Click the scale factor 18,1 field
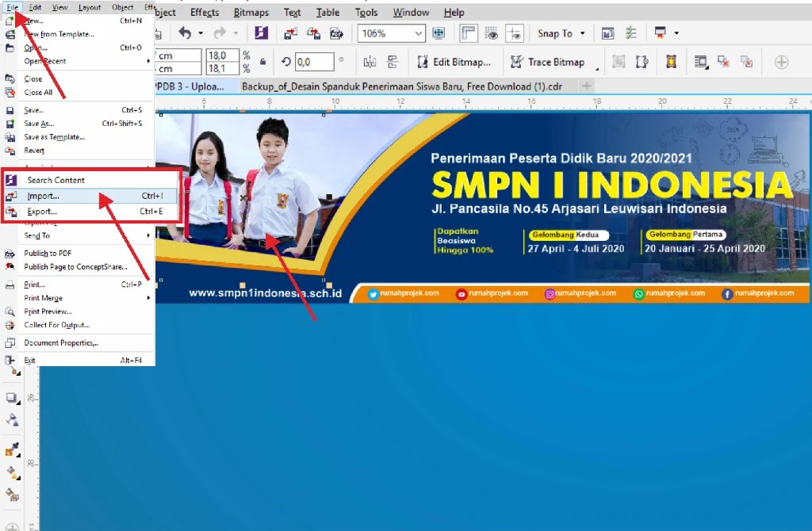Image resolution: width=812 pixels, height=531 pixels. pos(223,68)
